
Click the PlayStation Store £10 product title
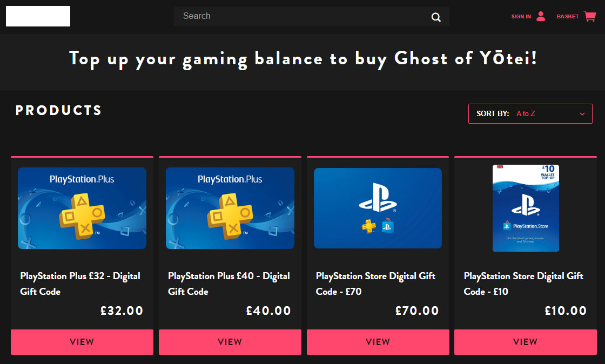click(x=523, y=284)
